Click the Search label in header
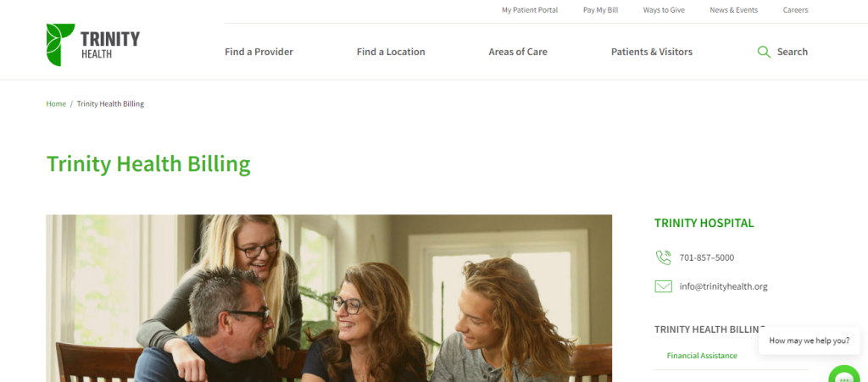 [793, 52]
